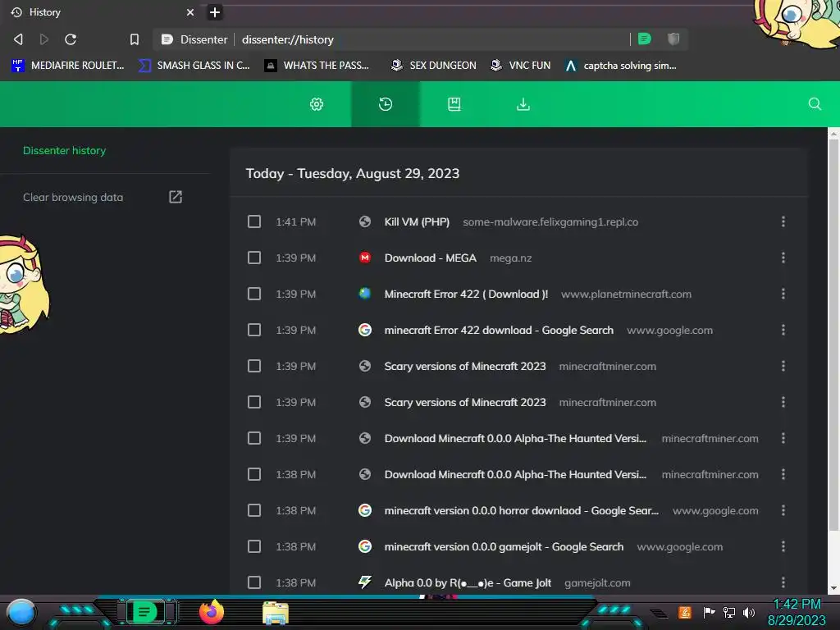Click the page scrollbar up arrow
This screenshot has height=630, width=840.
point(833,133)
